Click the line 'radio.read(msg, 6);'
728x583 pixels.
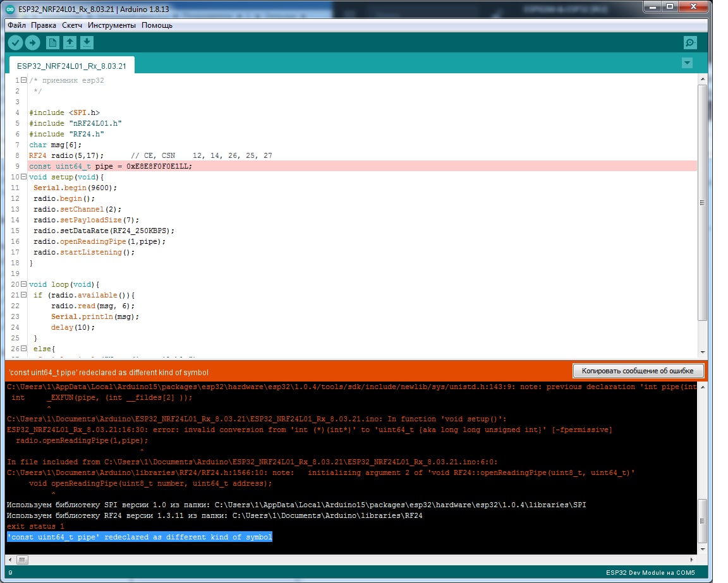tap(93, 306)
